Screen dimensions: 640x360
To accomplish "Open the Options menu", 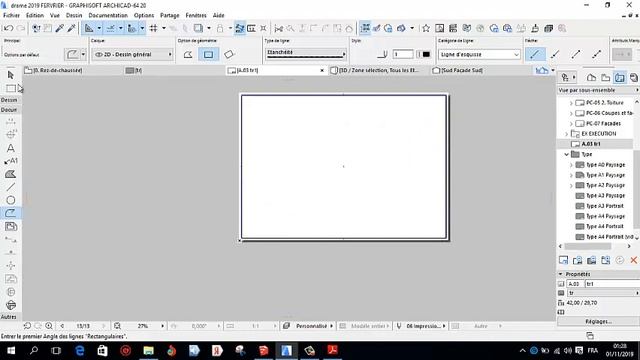I will pyautogui.click(x=144, y=15).
